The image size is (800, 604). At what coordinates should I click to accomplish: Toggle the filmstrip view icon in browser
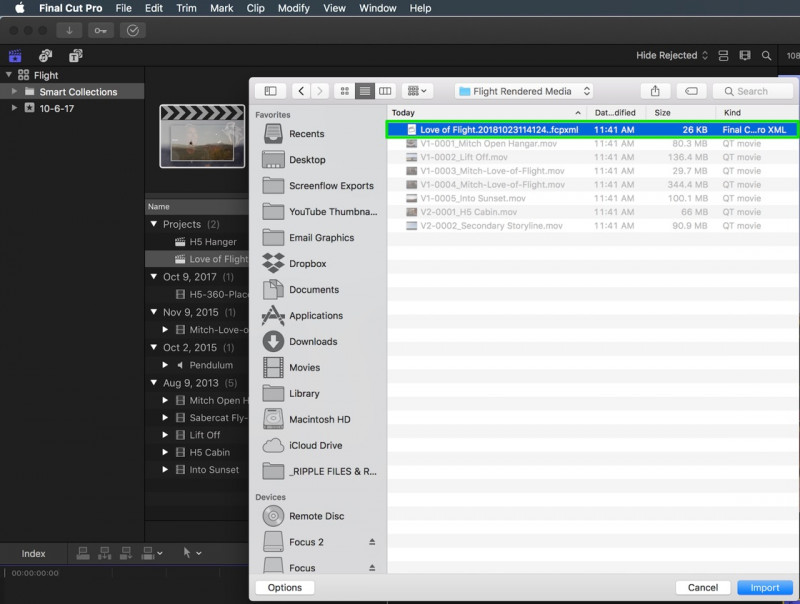745,56
